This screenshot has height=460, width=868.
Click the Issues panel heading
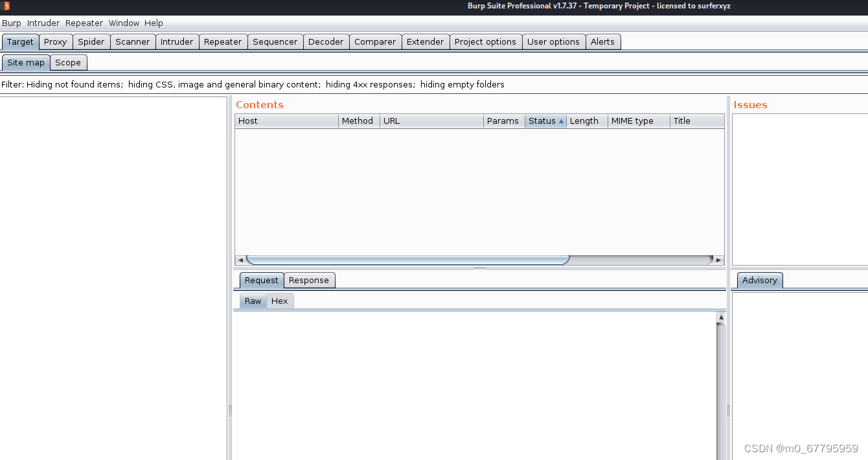[x=750, y=104]
